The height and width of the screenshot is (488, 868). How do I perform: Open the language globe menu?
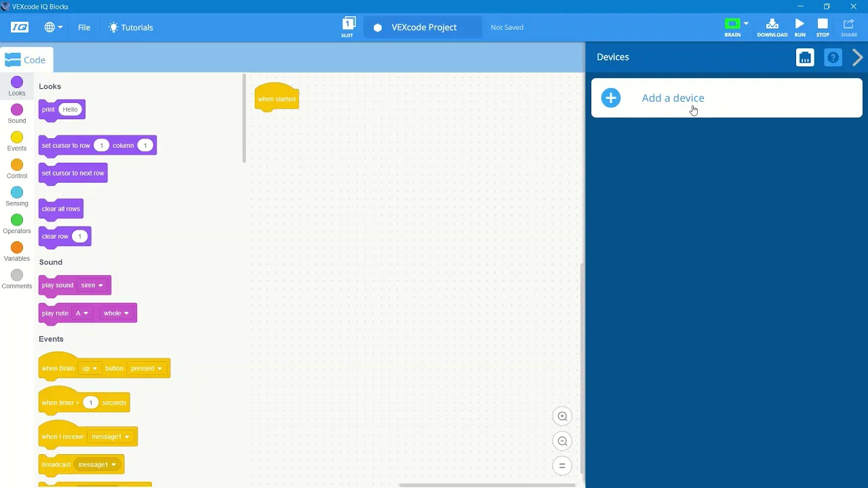[x=54, y=27]
